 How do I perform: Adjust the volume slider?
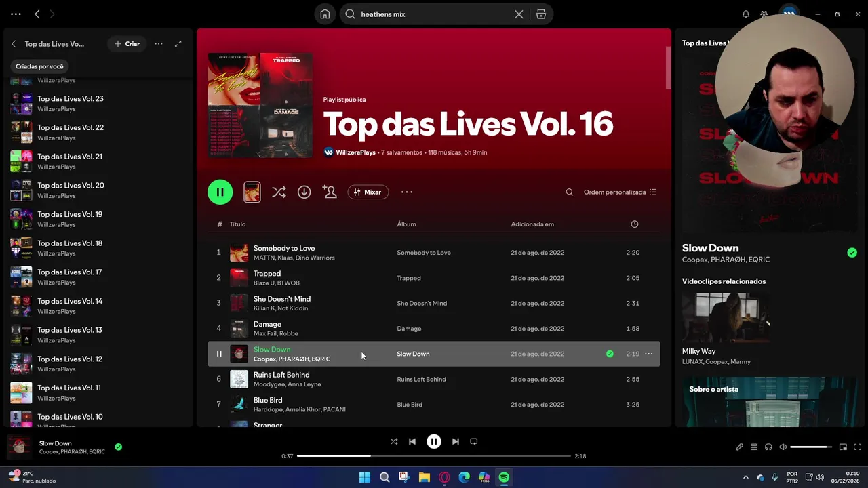point(812,447)
